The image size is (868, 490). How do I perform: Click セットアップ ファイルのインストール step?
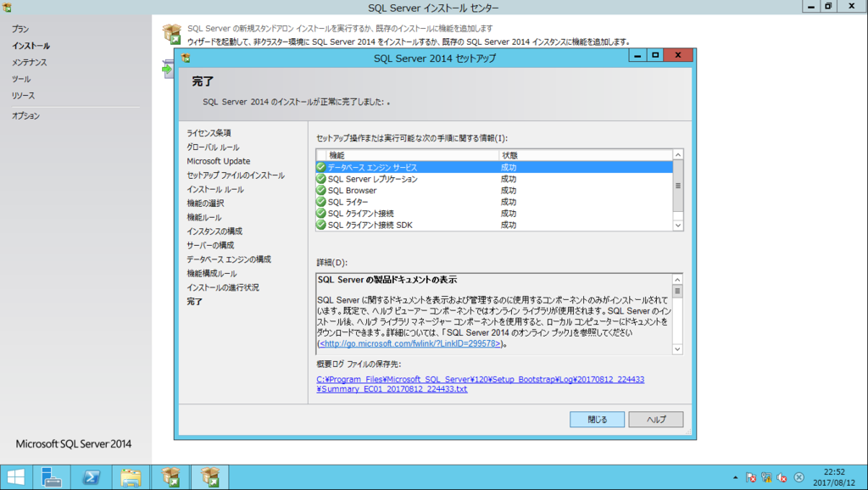tap(236, 175)
